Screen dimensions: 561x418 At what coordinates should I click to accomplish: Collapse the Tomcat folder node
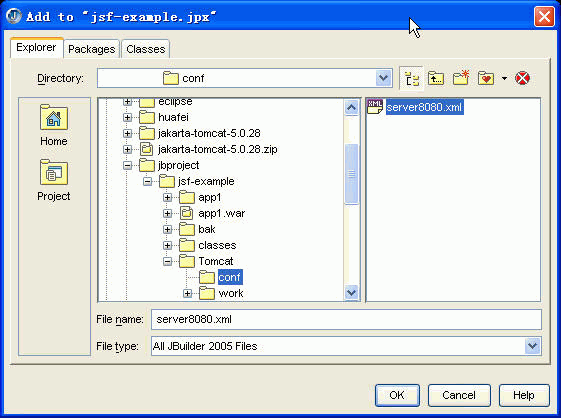(x=167, y=261)
